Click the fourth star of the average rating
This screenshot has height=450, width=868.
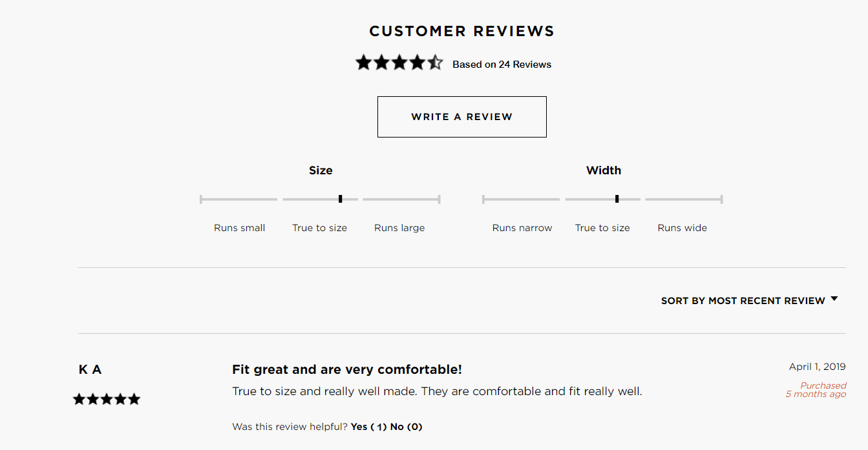pos(418,62)
